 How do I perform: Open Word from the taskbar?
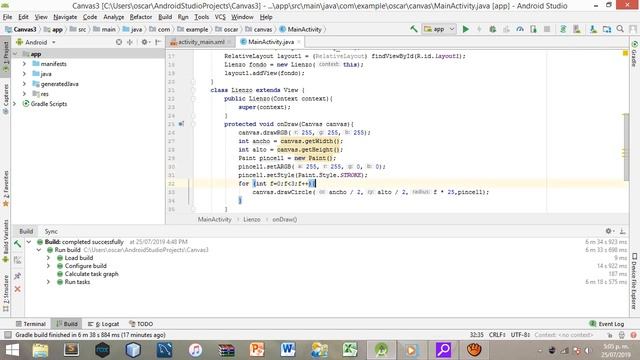[288, 350]
